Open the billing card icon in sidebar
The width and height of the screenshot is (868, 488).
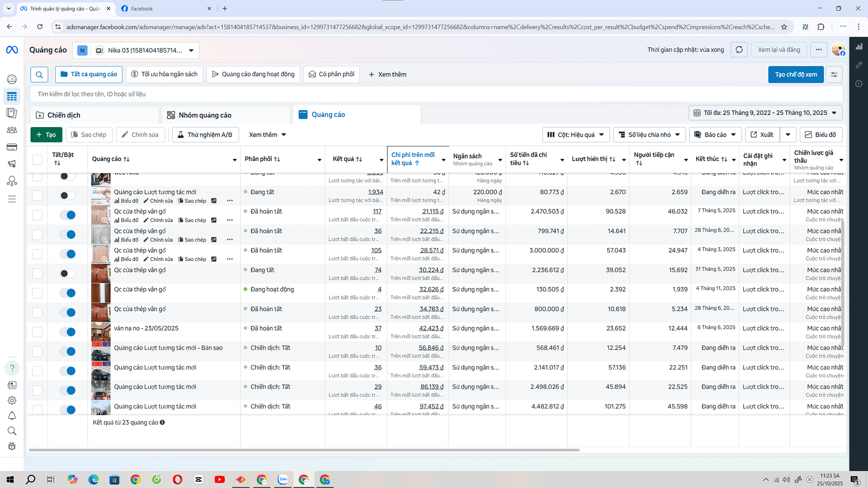[12, 147]
